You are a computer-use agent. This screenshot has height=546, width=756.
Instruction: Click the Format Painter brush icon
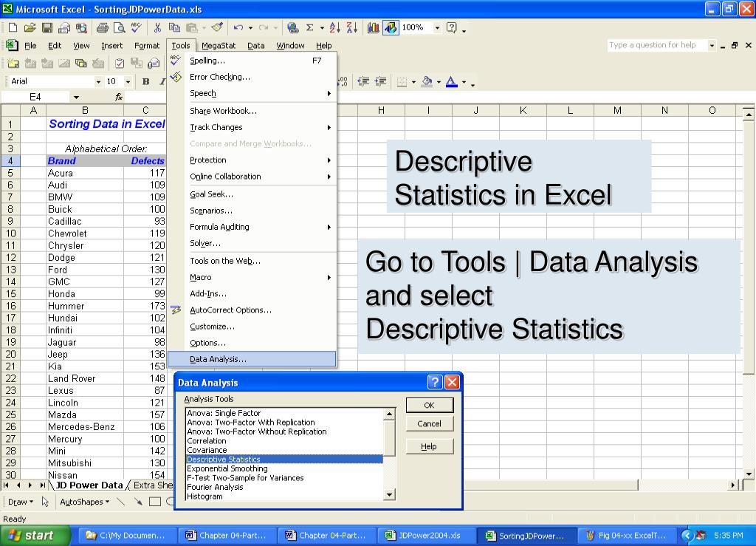coord(218,27)
